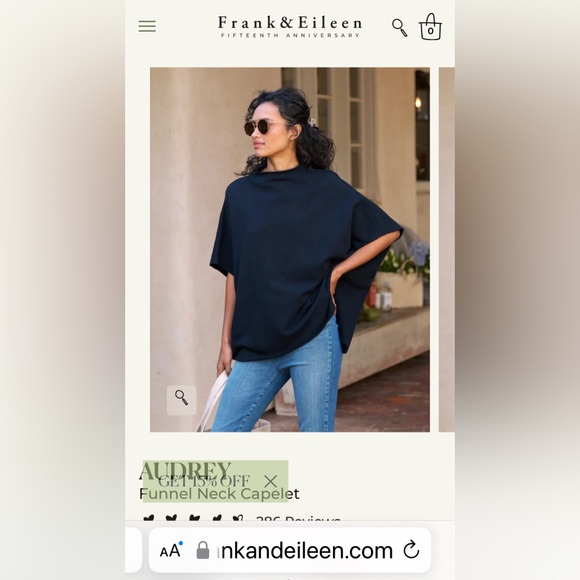Select the Funnel Neck Capelet name text
The height and width of the screenshot is (580, 580).
(x=219, y=494)
